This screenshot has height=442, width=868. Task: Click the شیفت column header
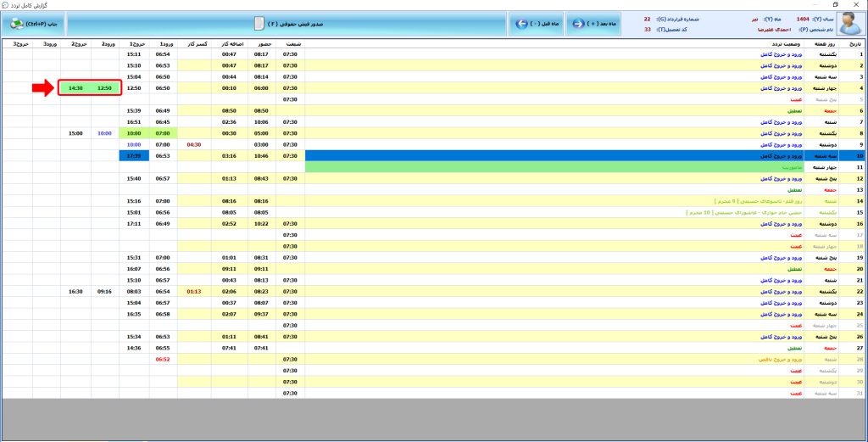pyautogui.click(x=289, y=42)
